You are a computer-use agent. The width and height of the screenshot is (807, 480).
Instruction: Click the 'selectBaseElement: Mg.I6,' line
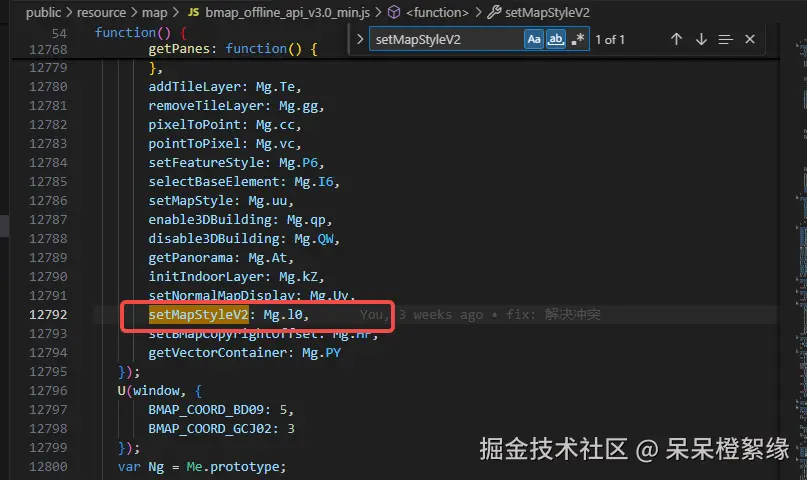pyautogui.click(x=244, y=182)
